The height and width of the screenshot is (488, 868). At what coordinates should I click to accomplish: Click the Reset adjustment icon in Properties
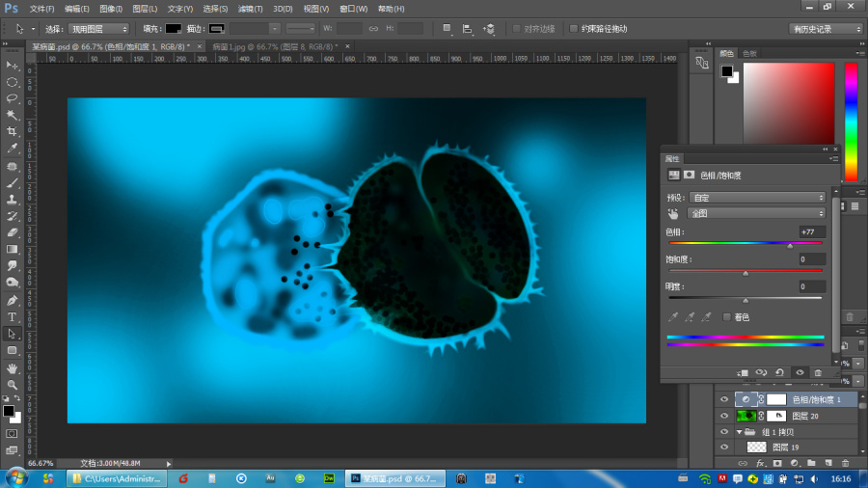coord(779,372)
